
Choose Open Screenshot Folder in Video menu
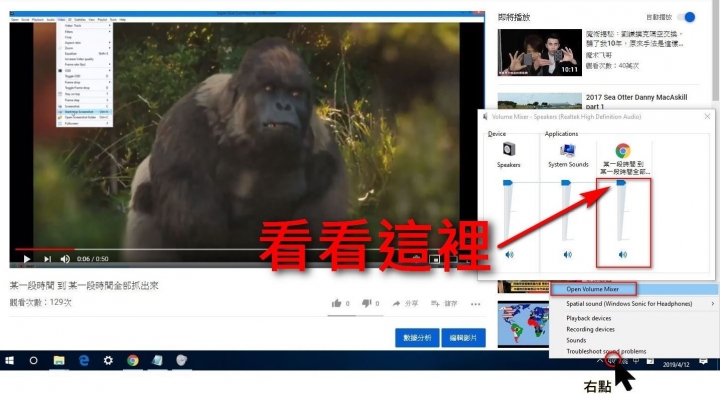84,118
